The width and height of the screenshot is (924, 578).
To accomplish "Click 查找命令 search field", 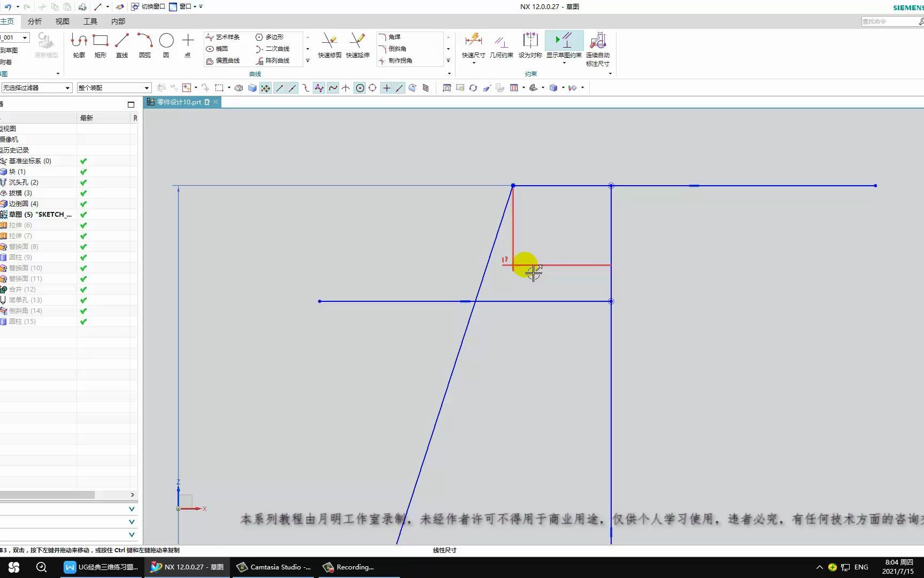I will (890, 21).
